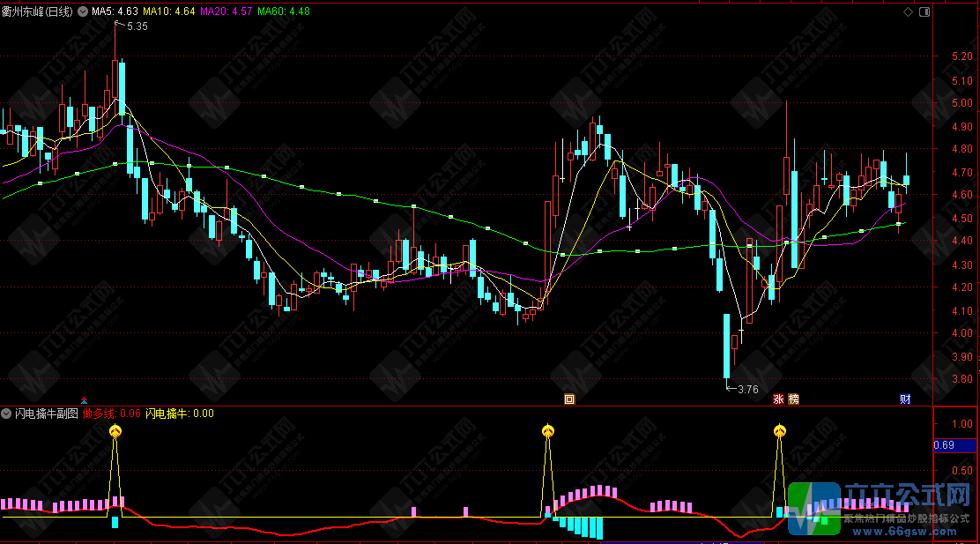Select the MA5 moving average label
This screenshot has height=544, width=980.
click(x=115, y=11)
